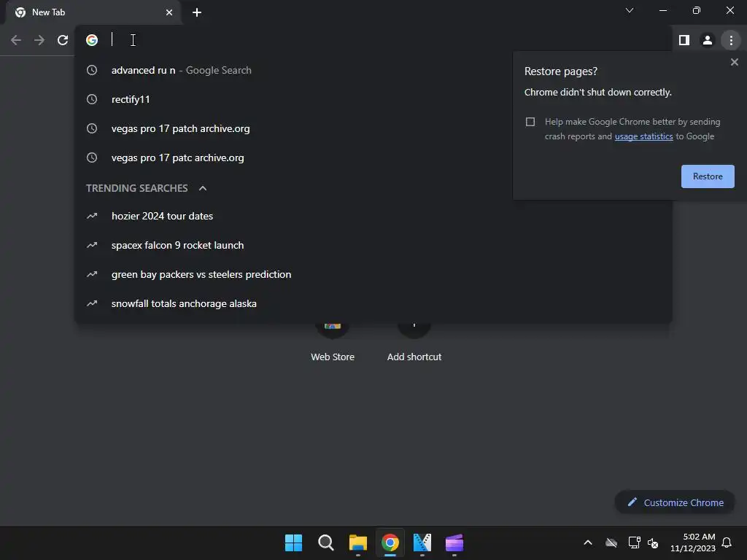747x560 pixels.
Task: Click clock icon beside rectify11
Action: pos(92,99)
